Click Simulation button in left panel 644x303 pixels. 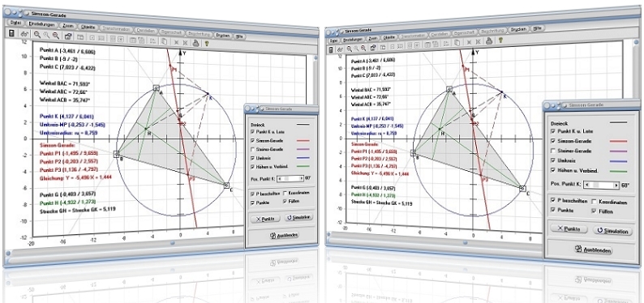pos(298,218)
